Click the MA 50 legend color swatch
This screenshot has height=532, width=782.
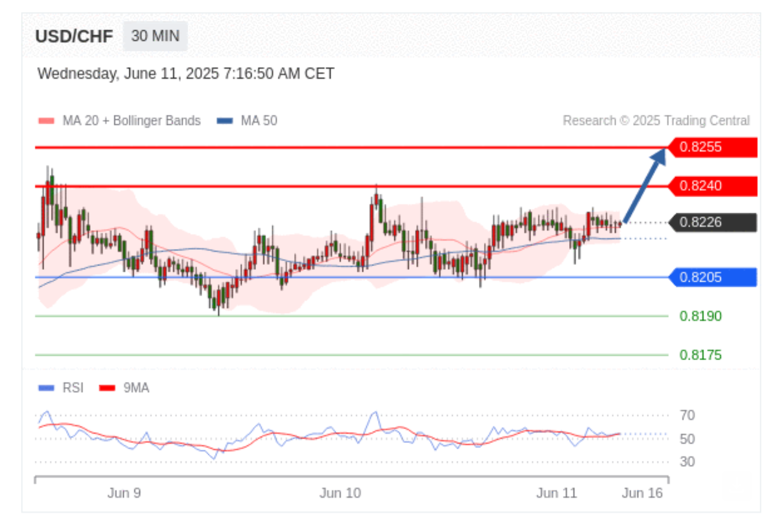pos(225,121)
